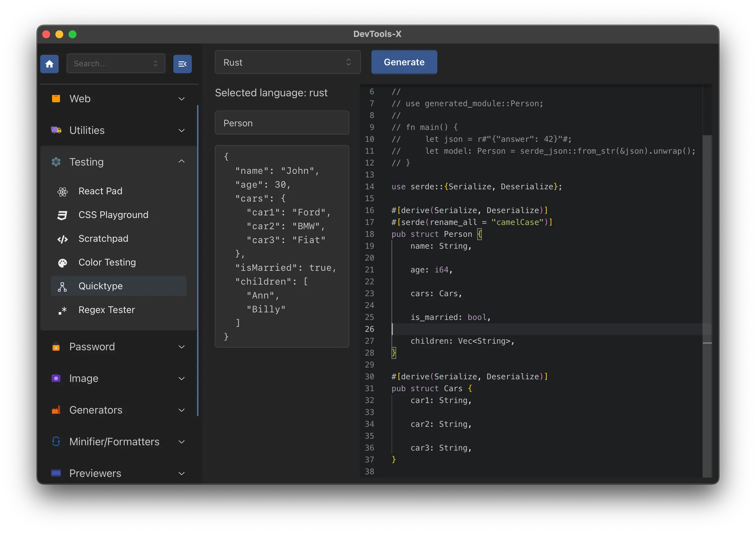
Task: Expand the Image section chevron
Action: coord(182,378)
